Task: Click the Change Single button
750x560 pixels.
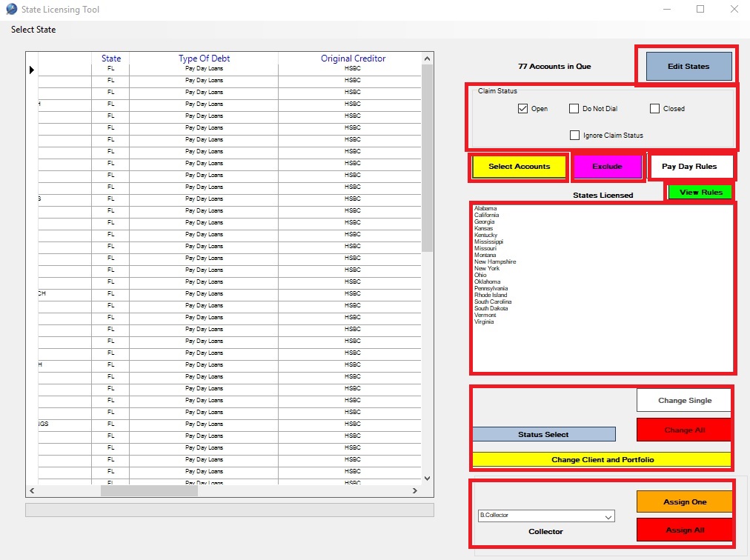Action: 683,400
